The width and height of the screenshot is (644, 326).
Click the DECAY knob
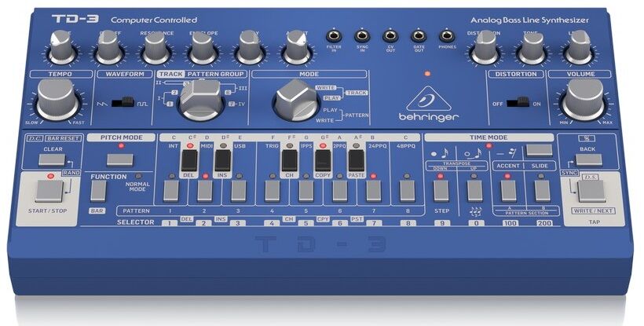[249, 47]
